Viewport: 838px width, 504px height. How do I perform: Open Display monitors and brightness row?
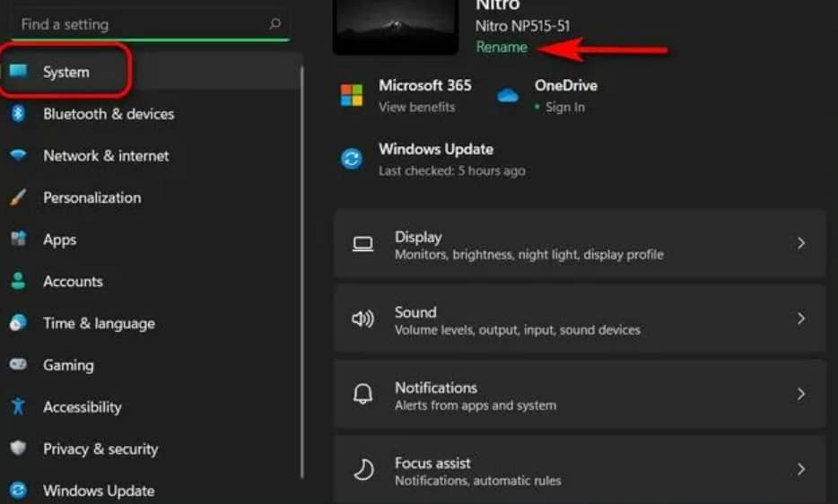(x=580, y=244)
